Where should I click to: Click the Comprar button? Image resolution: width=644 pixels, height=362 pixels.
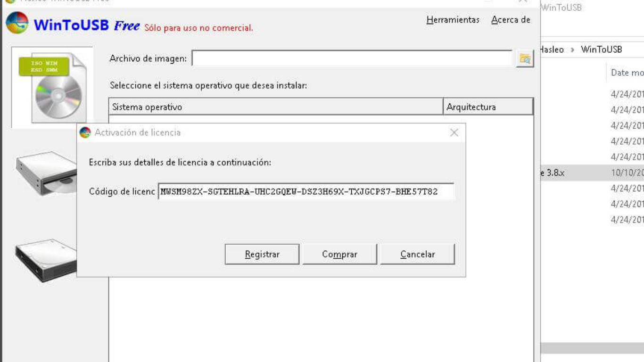click(339, 254)
